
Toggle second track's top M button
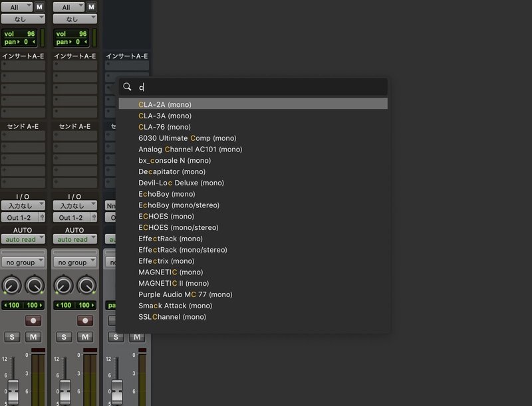91,7
